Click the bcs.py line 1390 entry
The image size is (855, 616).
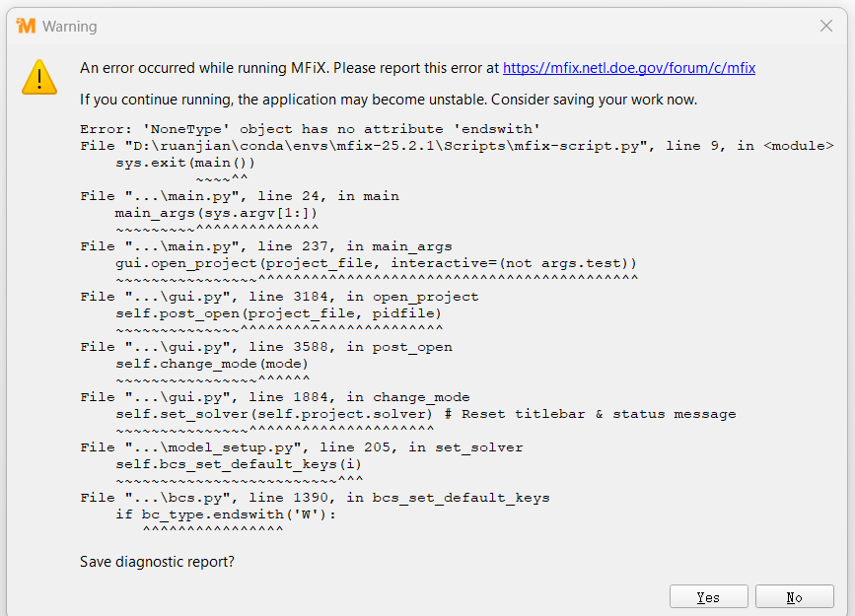coord(315,498)
